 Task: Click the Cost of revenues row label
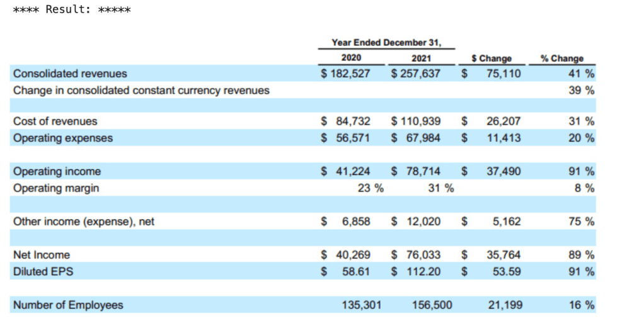click(x=55, y=121)
